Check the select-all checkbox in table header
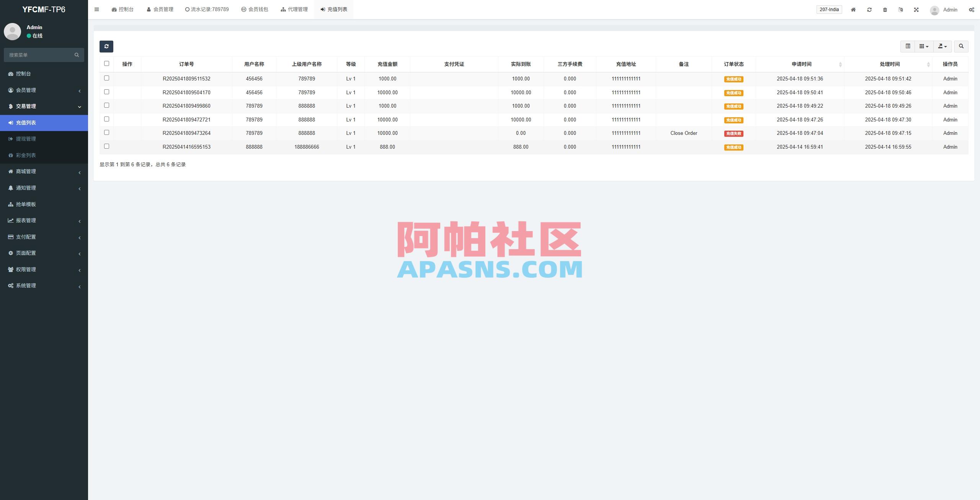Screen dimensions: 980x500 point(107,63)
